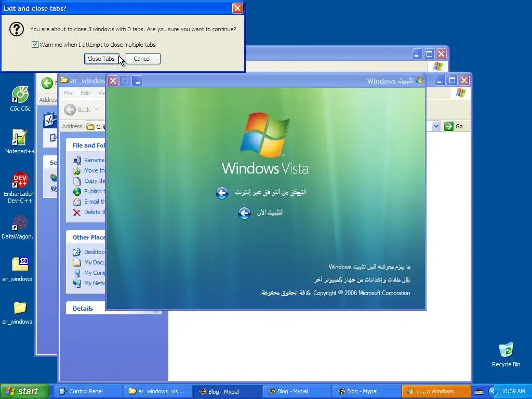Image resolution: width=532 pixels, height=399 pixels.
Task: Cancel the exit dialog
Action: tap(142, 59)
